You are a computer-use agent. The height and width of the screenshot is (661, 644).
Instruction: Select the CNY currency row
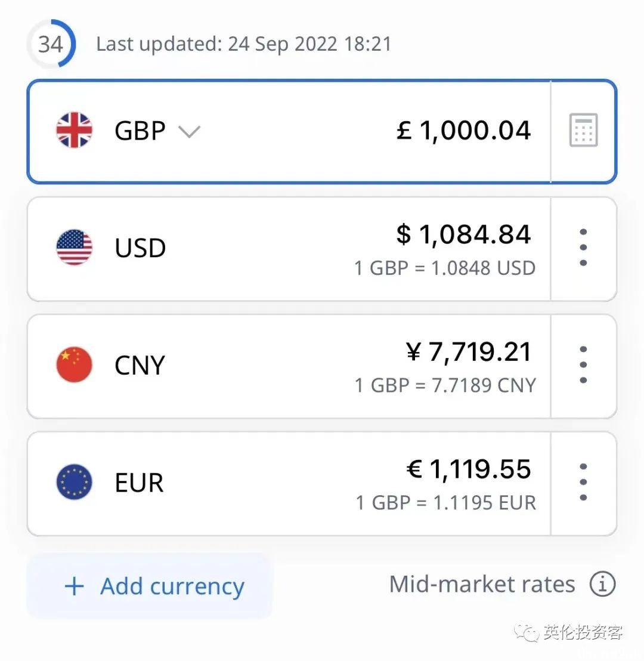point(322,366)
